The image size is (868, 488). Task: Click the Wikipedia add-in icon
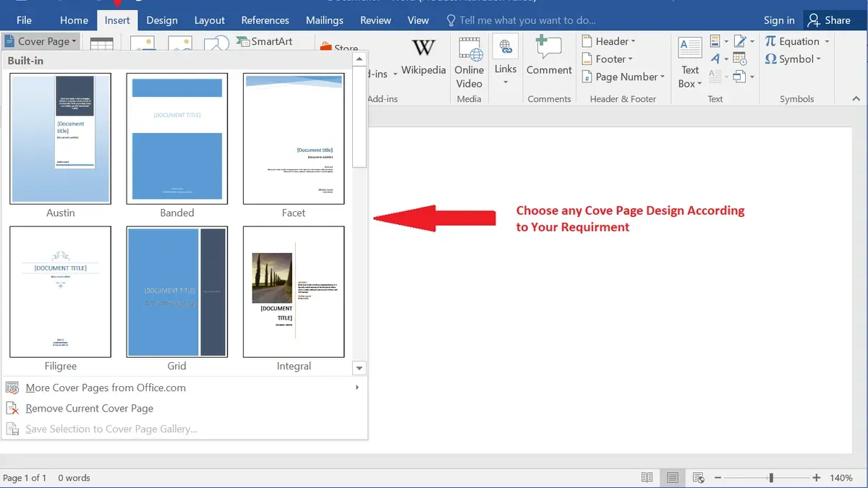tap(423, 58)
